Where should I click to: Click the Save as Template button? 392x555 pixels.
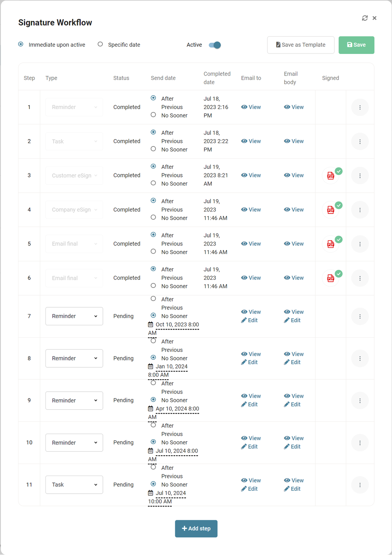300,45
